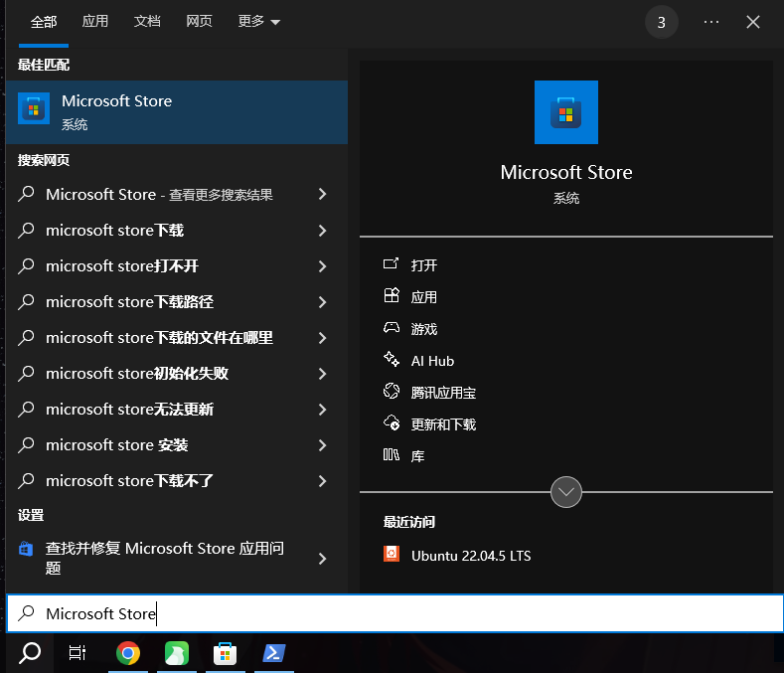Screen dimensions: 784x673
Task: Open PowerShell from the taskbar
Action: 274,653
